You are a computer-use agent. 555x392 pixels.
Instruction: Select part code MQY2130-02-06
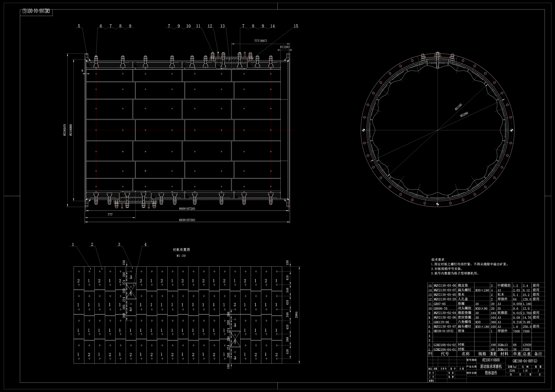click(x=445, y=317)
